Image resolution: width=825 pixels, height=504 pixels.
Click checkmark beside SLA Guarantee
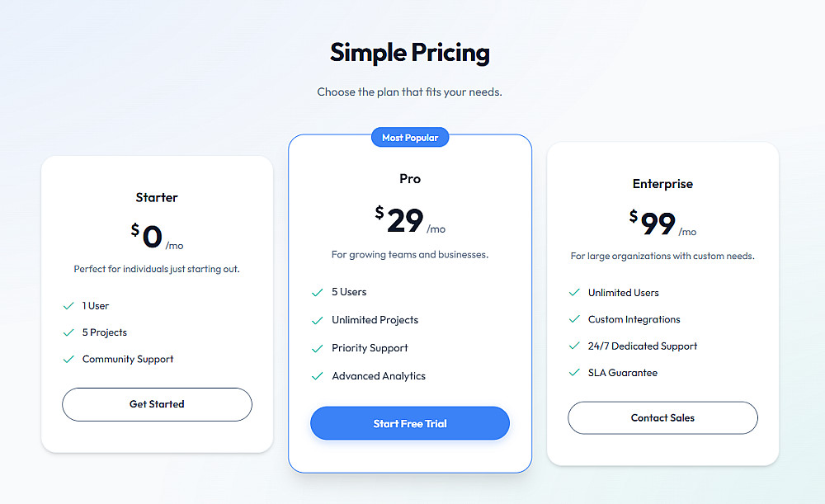[574, 373]
